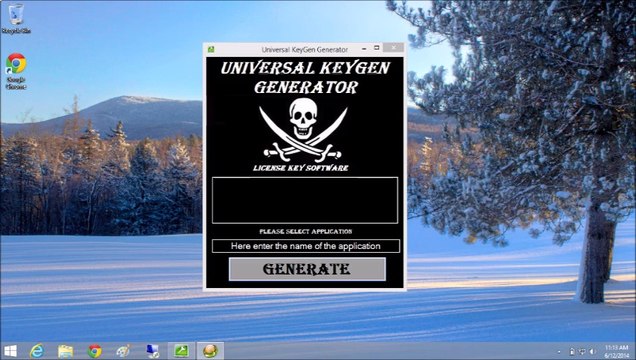This screenshot has height=360, width=636.
Task: Click the battery tray icon
Action: point(572,351)
